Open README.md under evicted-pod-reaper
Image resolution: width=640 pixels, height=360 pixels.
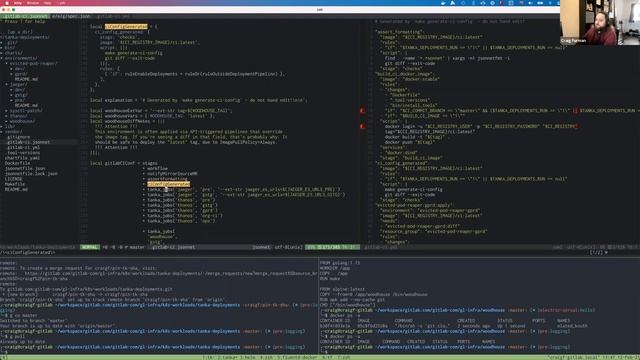(x=26, y=79)
